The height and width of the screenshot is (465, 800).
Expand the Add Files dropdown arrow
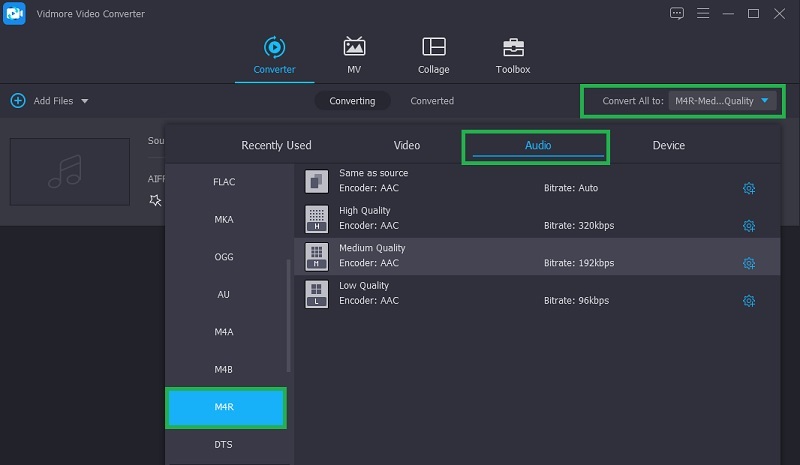tap(85, 101)
